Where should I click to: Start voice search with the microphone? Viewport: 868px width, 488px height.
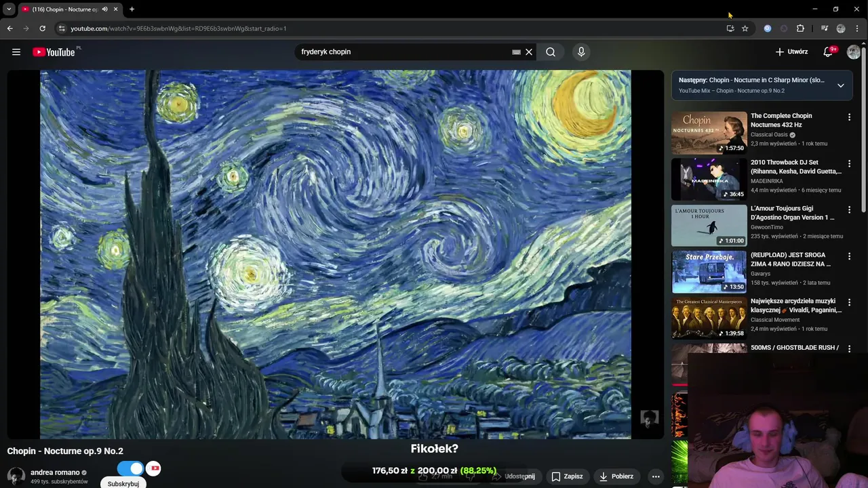pos(581,52)
